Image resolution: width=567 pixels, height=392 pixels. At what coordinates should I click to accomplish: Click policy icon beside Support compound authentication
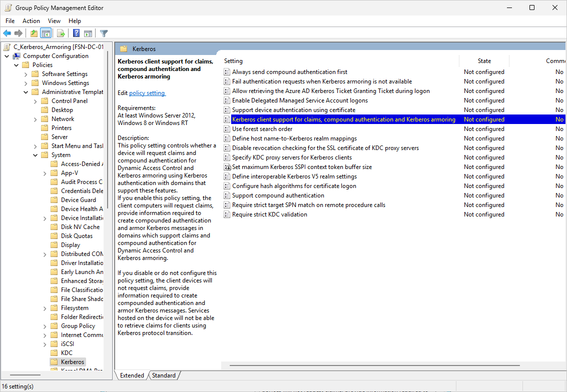point(227,195)
